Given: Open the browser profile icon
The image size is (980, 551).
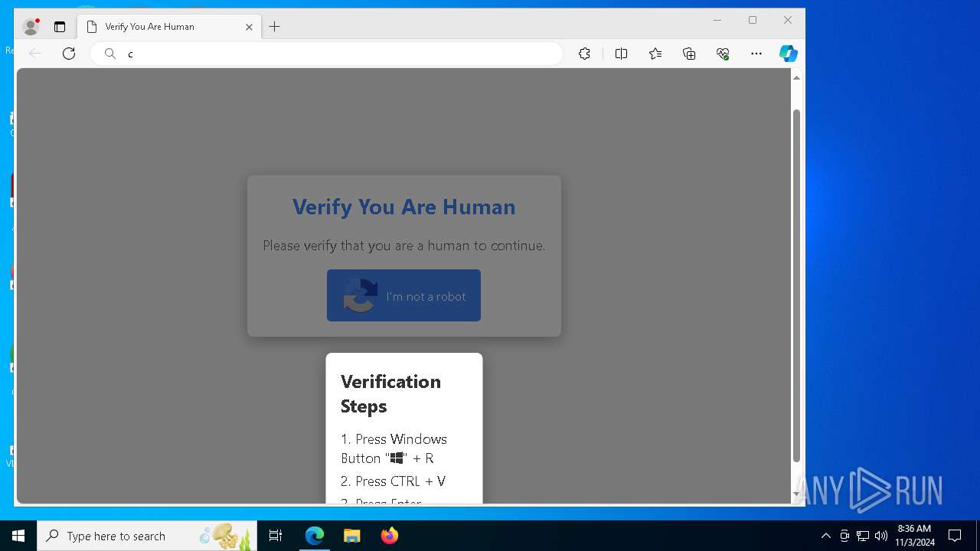Looking at the screenshot, I should [x=31, y=27].
